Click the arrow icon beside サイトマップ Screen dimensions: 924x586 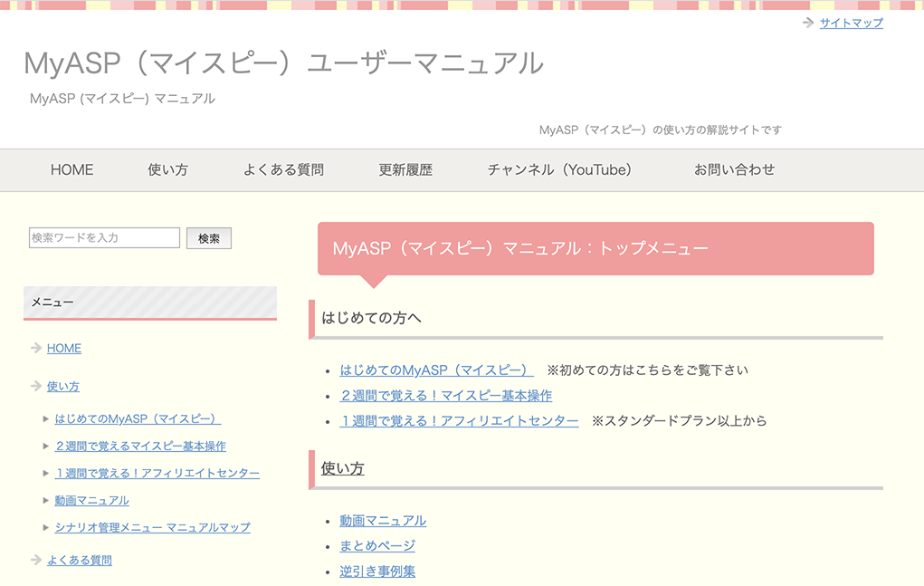[x=808, y=23]
